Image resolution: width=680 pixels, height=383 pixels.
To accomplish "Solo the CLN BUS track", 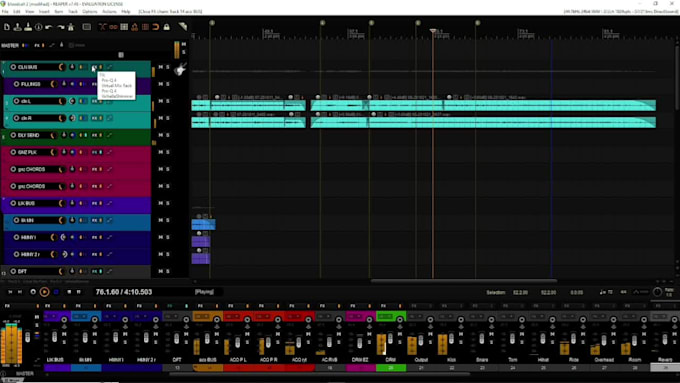I will [x=167, y=67].
